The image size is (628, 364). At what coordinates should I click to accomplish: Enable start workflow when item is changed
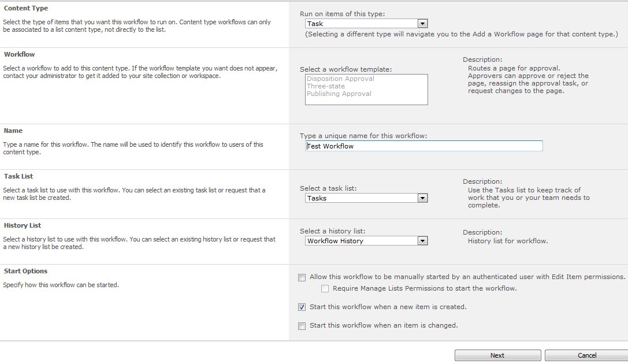(302, 326)
